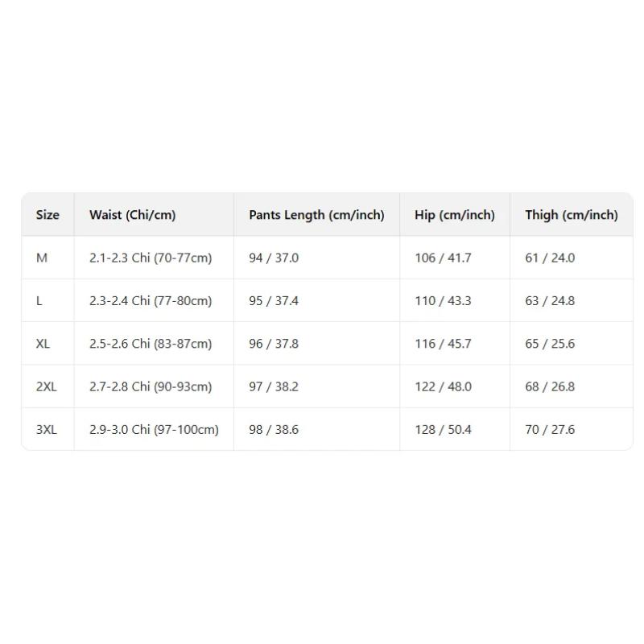Click the Waist (Chi/cm) column header
The height and width of the screenshot is (644, 644).
click(x=132, y=215)
